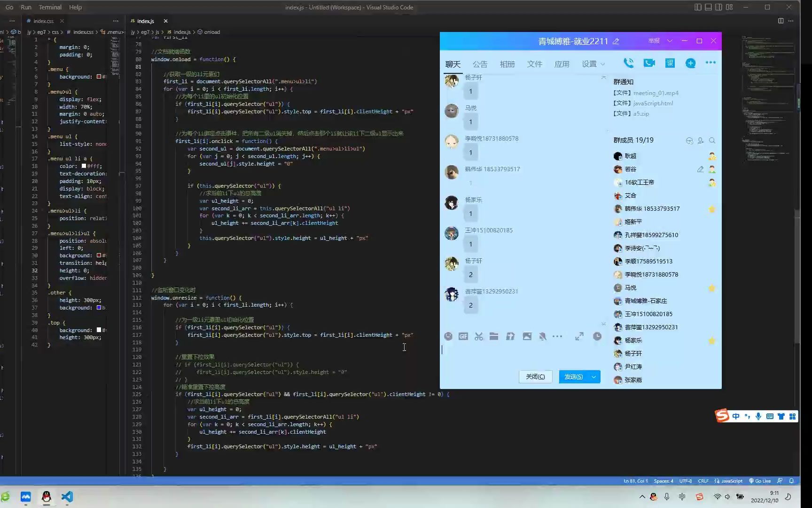
Task: Open the GIF sticker picker
Action: pos(463,336)
